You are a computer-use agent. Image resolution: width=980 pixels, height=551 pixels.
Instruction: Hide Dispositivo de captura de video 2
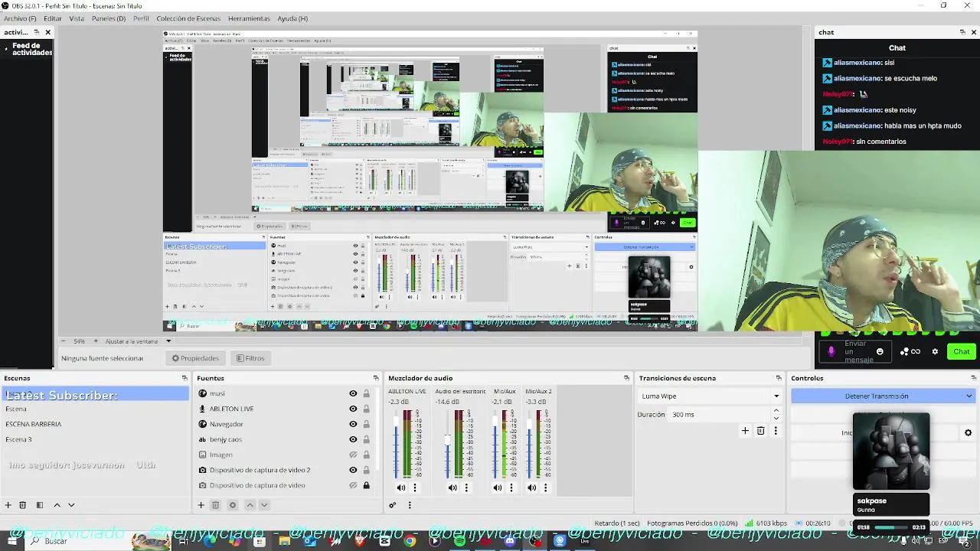coord(353,470)
